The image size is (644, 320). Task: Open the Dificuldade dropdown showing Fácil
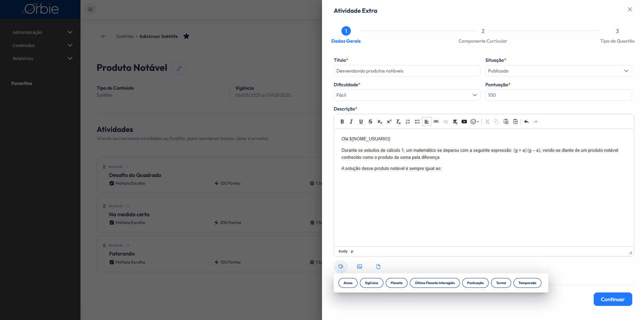coord(407,95)
